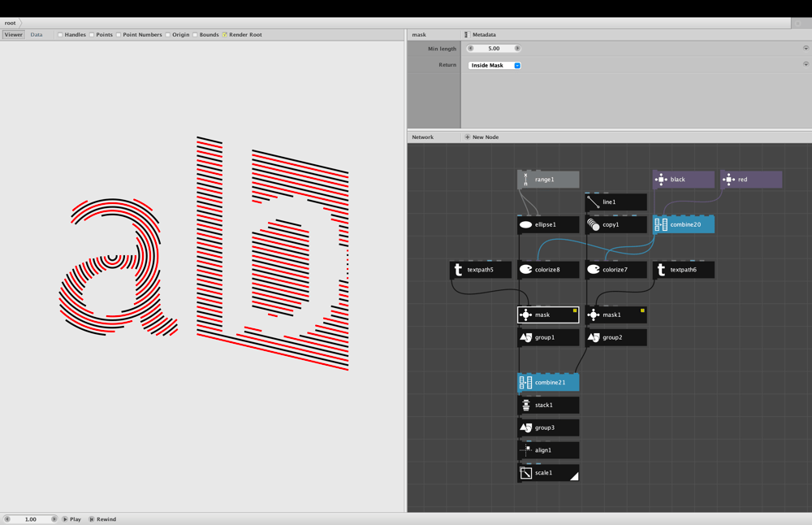
Task: Select the textpath5 node icon
Action: click(x=458, y=270)
